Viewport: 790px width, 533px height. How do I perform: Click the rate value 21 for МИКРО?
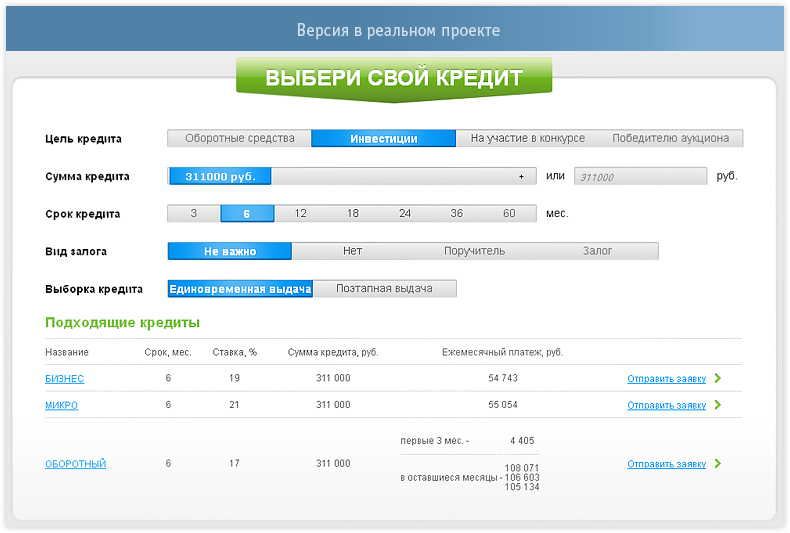coord(234,405)
